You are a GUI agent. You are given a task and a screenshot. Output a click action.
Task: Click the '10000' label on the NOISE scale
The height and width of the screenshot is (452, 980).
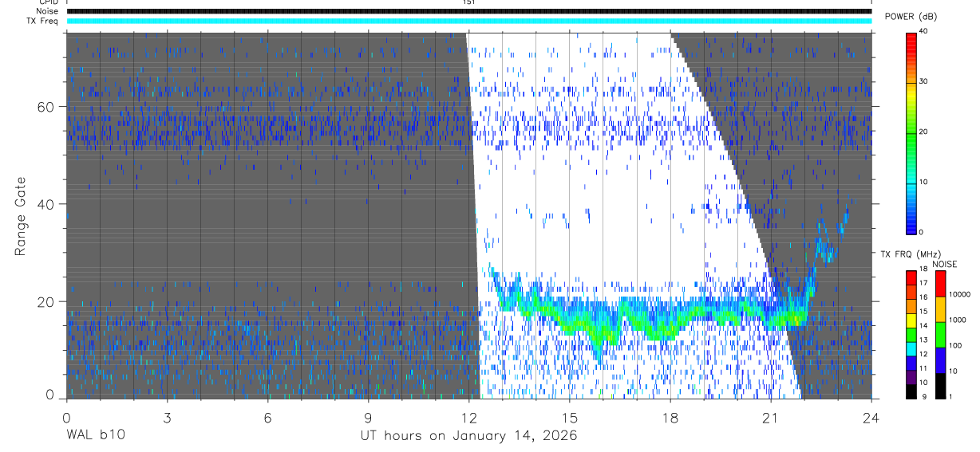[958, 295]
